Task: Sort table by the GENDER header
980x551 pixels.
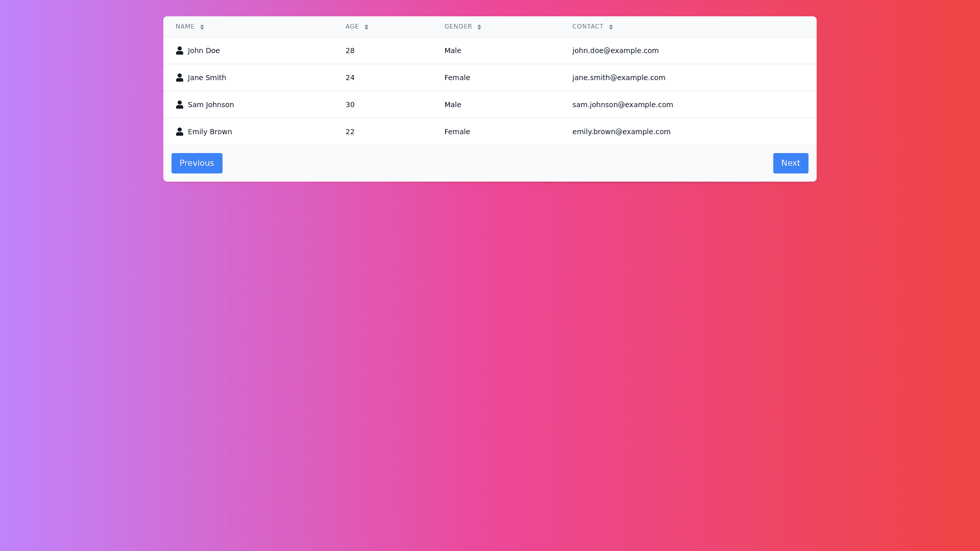Action: point(458,27)
